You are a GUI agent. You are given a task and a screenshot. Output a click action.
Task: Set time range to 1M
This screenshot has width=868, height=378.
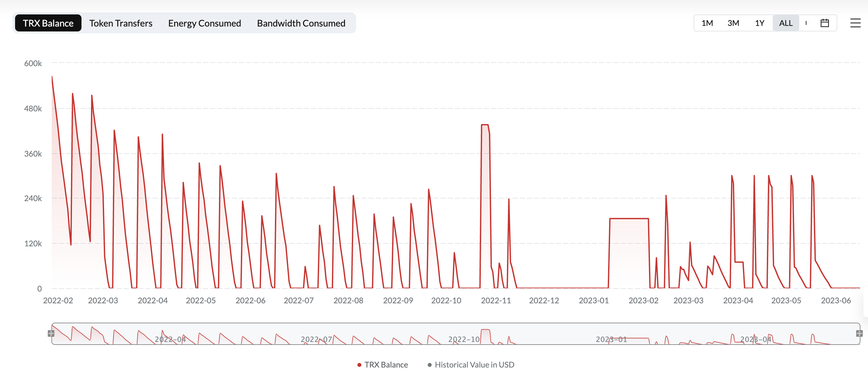(707, 23)
